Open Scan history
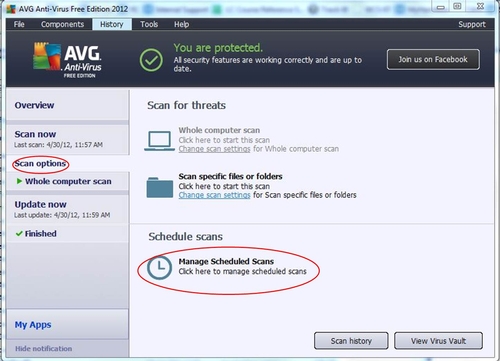The width and height of the screenshot is (500, 361). point(351,341)
